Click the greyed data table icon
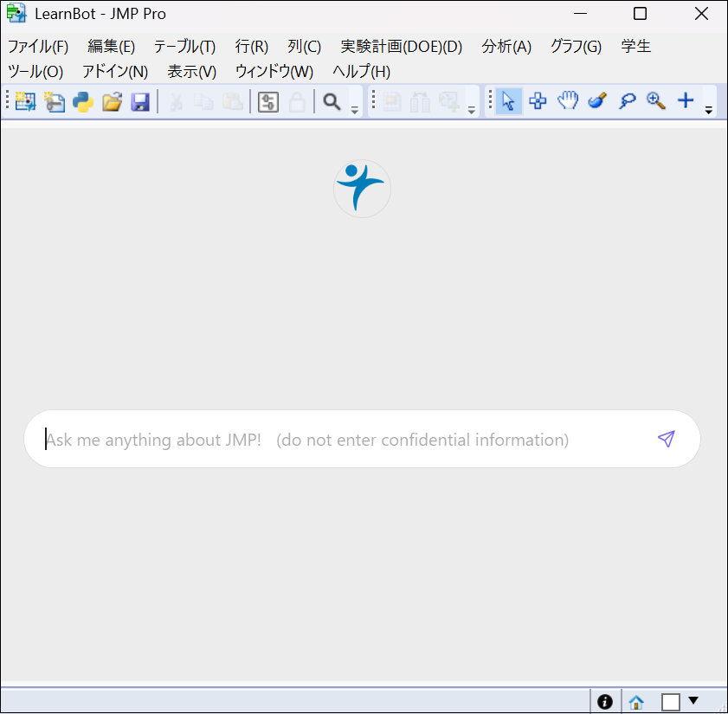 [x=392, y=101]
